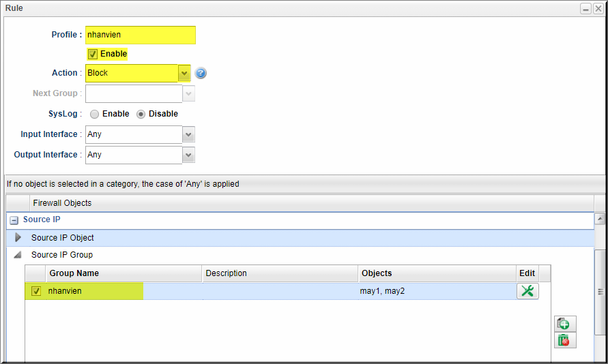
Task: Open the Input Interface dropdown
Action: click(188, 135)
